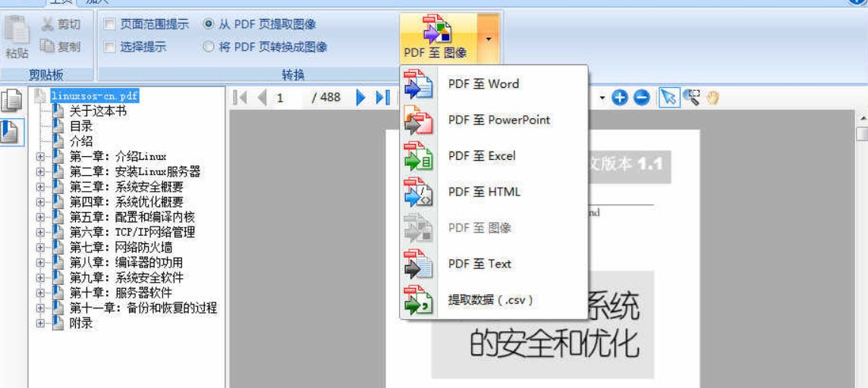Image resolution: width=868 pixels, height=388 pixels.
Task: Click the PDF 至 图像 large button
Action: (x=439, y=39)
